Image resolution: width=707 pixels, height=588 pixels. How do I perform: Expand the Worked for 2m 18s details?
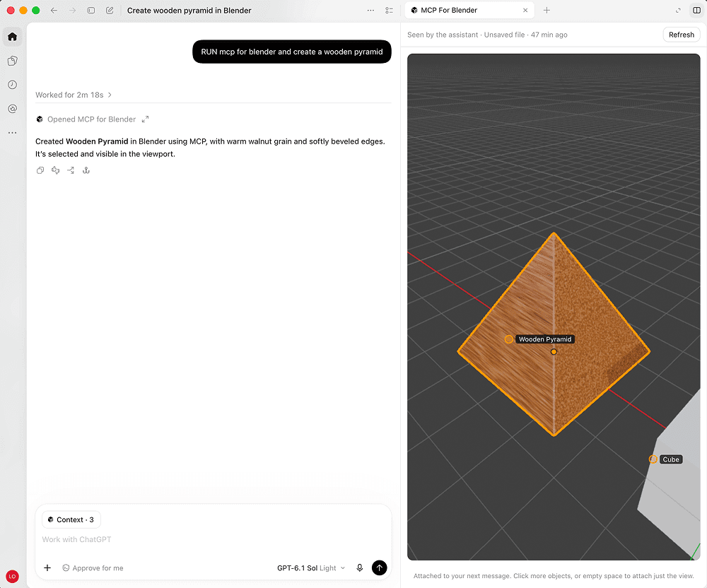[74, 95]
